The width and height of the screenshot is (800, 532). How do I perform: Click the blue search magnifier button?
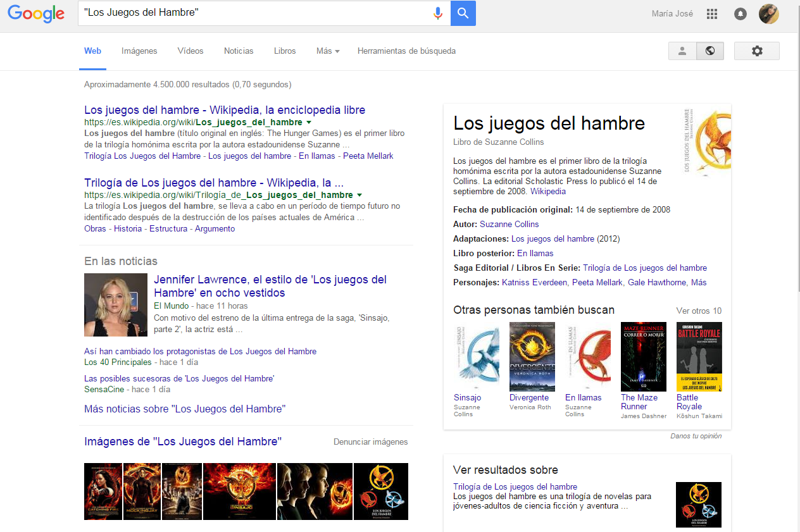(463, 13)
